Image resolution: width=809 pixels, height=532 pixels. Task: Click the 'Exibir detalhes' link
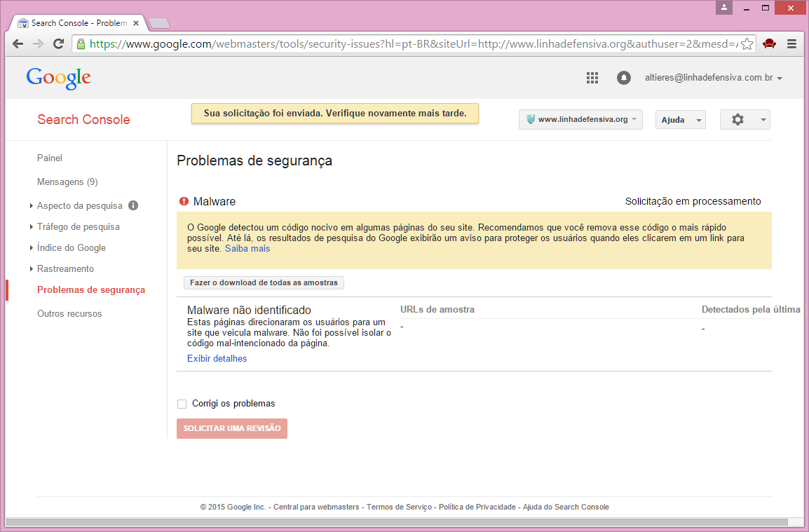click(217, 359)
